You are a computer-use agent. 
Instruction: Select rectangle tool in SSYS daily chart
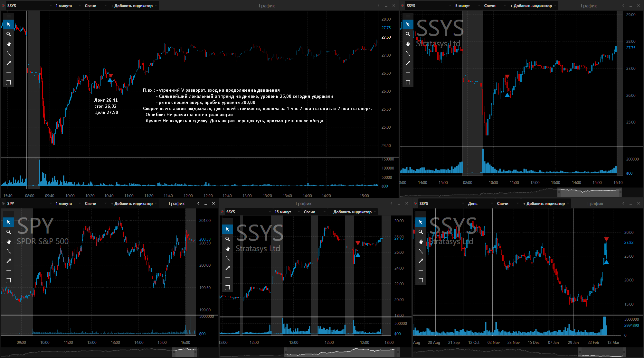(421, 280)
